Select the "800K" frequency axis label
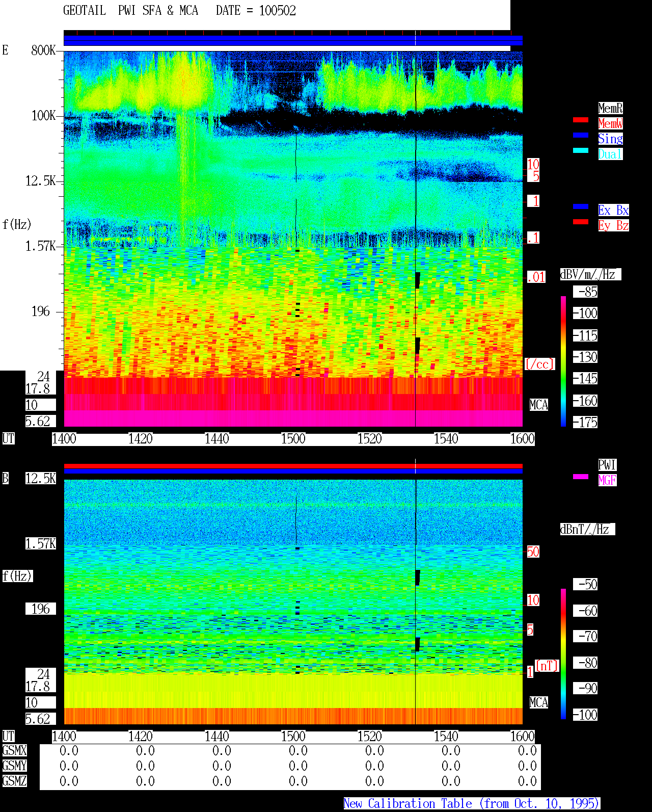The height and width of the screenshot is (812, 652). (43, 50)
